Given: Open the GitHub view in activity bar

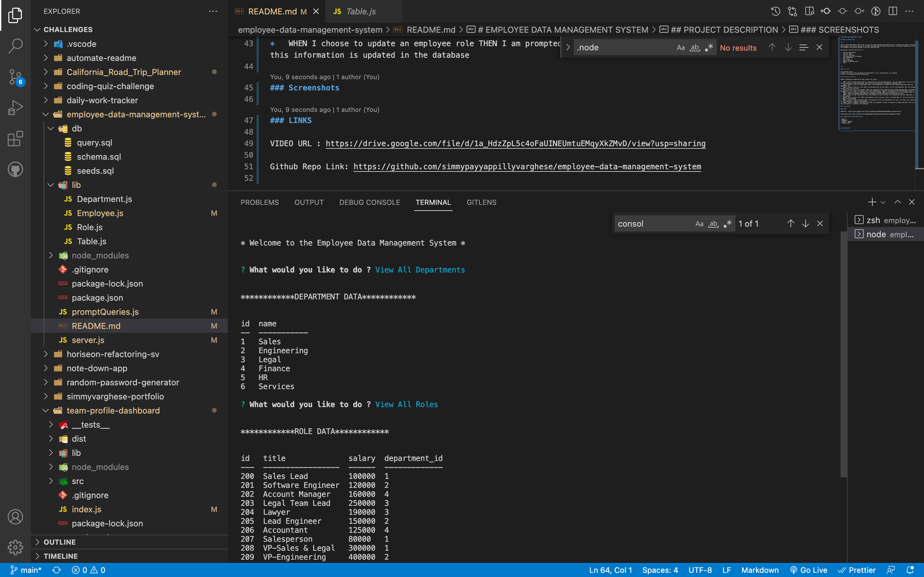Looking at the screenshot, I should click(15, 170).
